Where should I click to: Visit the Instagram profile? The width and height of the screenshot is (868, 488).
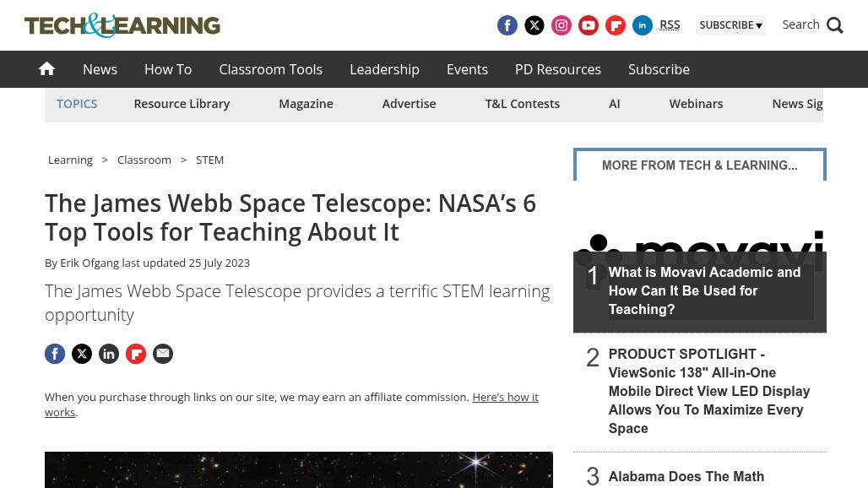(x=561, y=25)
